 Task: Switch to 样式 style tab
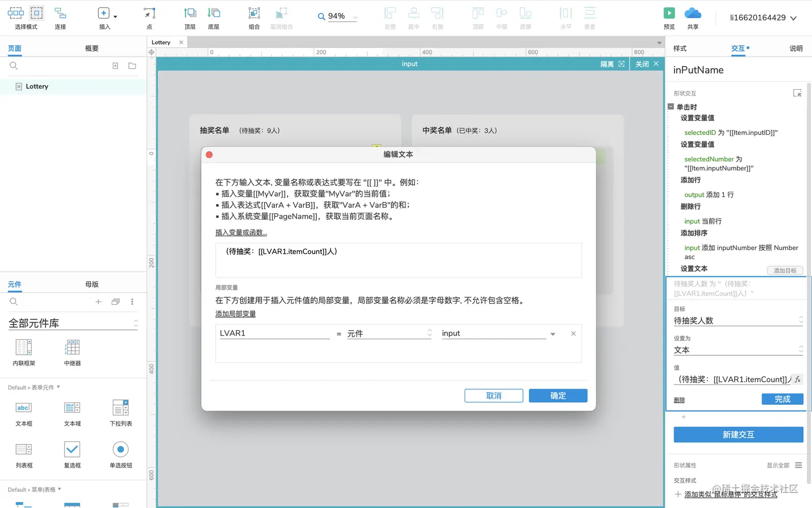[680, 48]
